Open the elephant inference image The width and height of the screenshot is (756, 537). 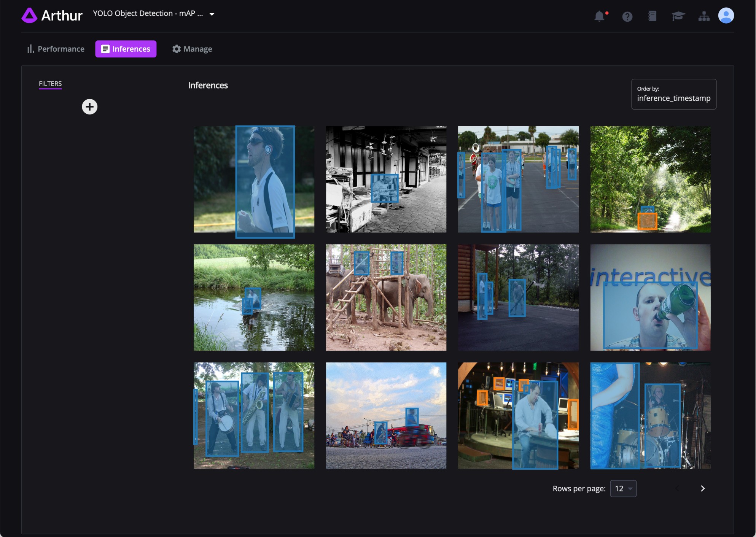(x=386, y=297)
